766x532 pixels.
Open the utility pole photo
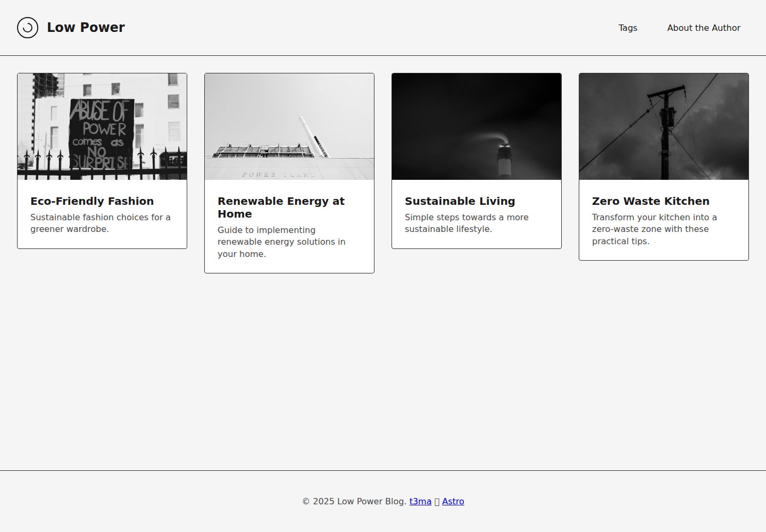[664, 127]
